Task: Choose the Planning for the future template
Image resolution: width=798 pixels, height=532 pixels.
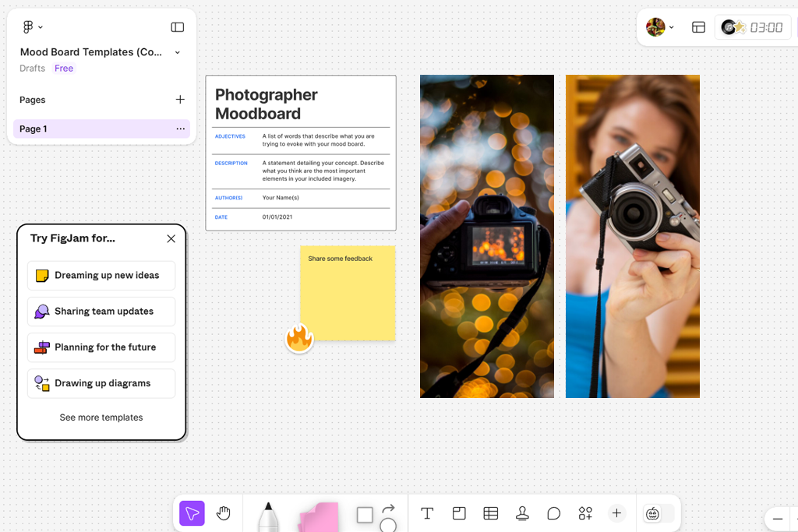Action: tap(101, 347)
